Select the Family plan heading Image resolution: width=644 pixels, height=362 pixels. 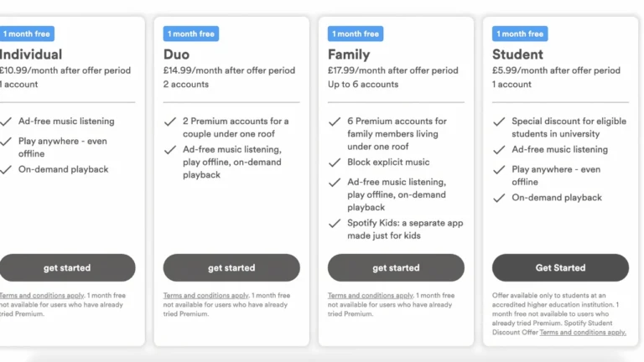[350, 54]
